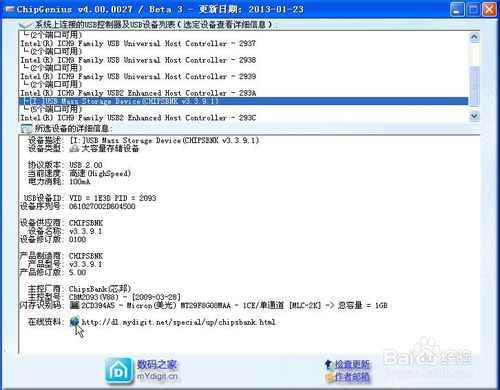
Task: Select USB Mass Storage Device CHIPSBNK row
Action: (x=244, y=101)
